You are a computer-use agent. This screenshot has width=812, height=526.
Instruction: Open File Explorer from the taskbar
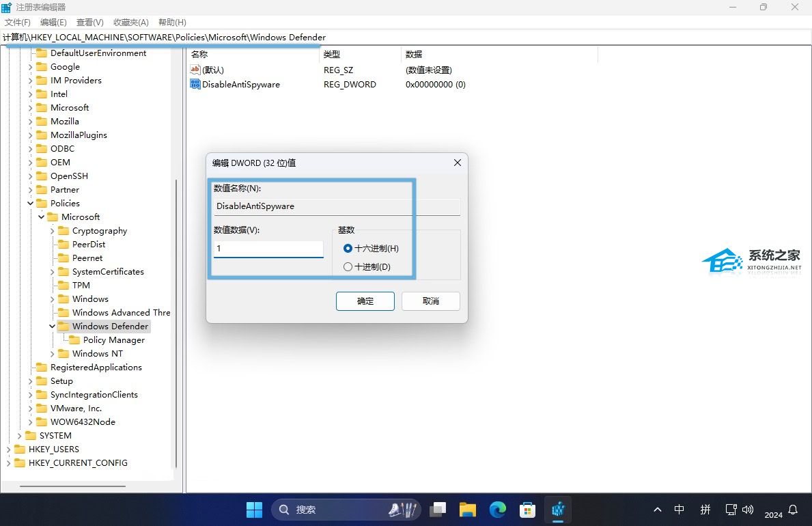(x=468, y=510)
